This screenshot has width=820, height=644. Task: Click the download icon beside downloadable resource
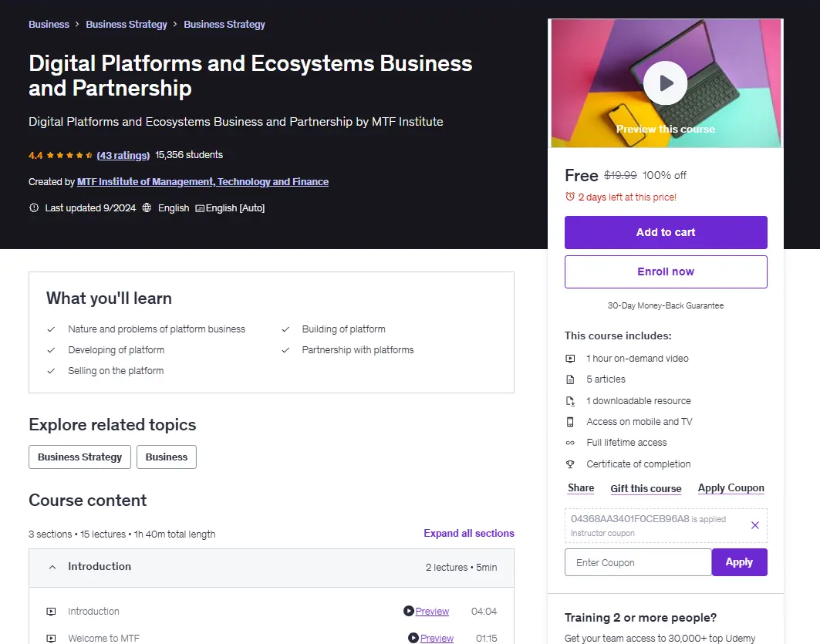[570, 401]
